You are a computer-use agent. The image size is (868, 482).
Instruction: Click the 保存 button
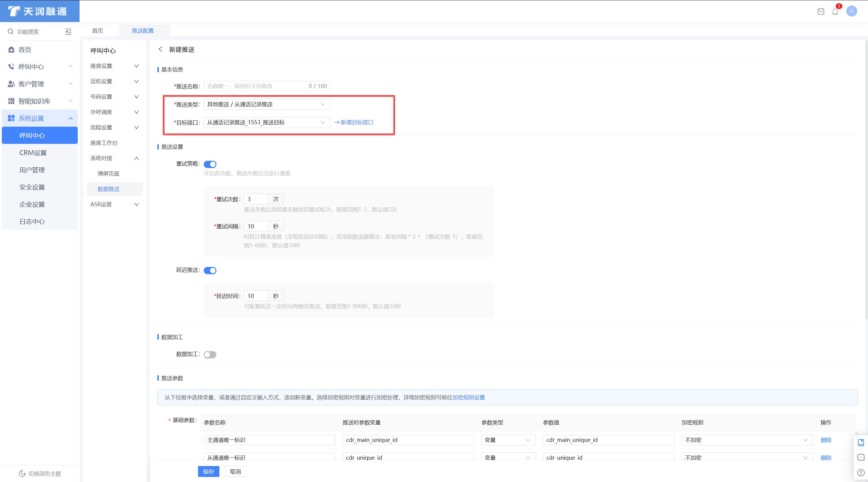209,471
